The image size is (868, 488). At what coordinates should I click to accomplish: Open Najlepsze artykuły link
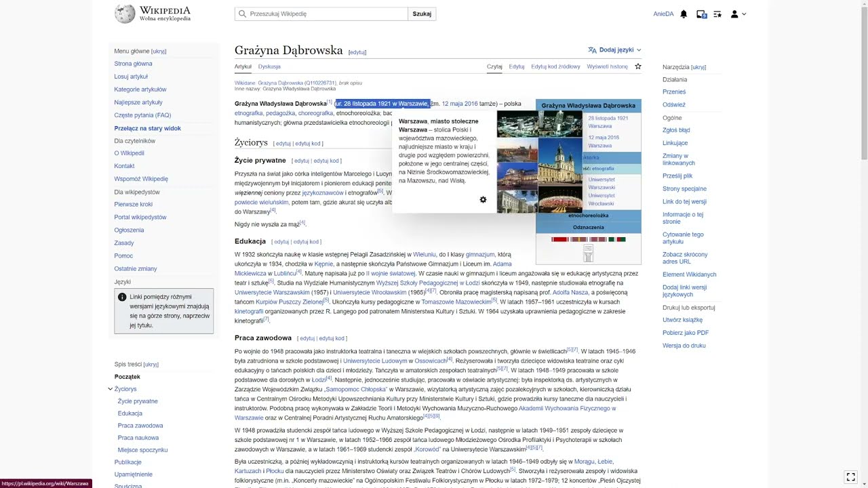tap(138, 102)
